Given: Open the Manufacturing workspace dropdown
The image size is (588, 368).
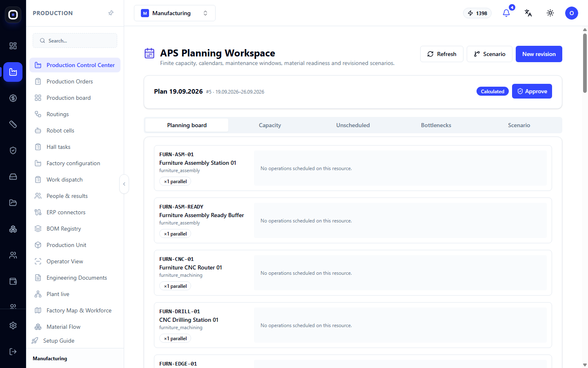Looking at the screenshot, I should tap(175, 13).
